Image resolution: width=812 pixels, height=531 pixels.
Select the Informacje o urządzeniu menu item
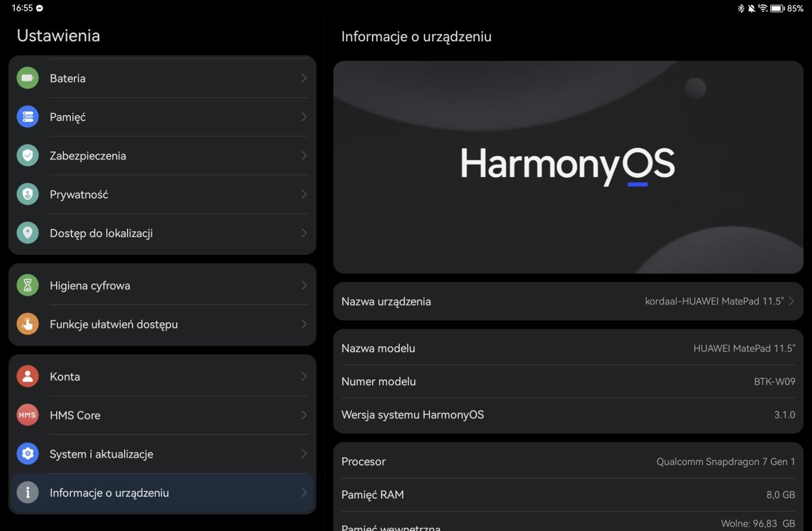click(109, 493)
